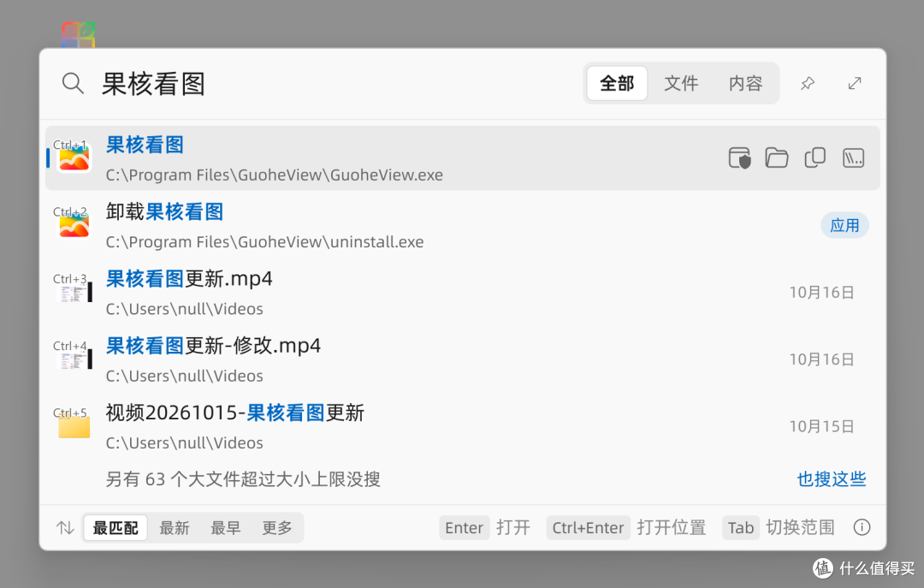Image resolution: width=924 pixels, height=588 pixels.
Task: Open the 更多 sorting options
Action: tap(277, 527)
